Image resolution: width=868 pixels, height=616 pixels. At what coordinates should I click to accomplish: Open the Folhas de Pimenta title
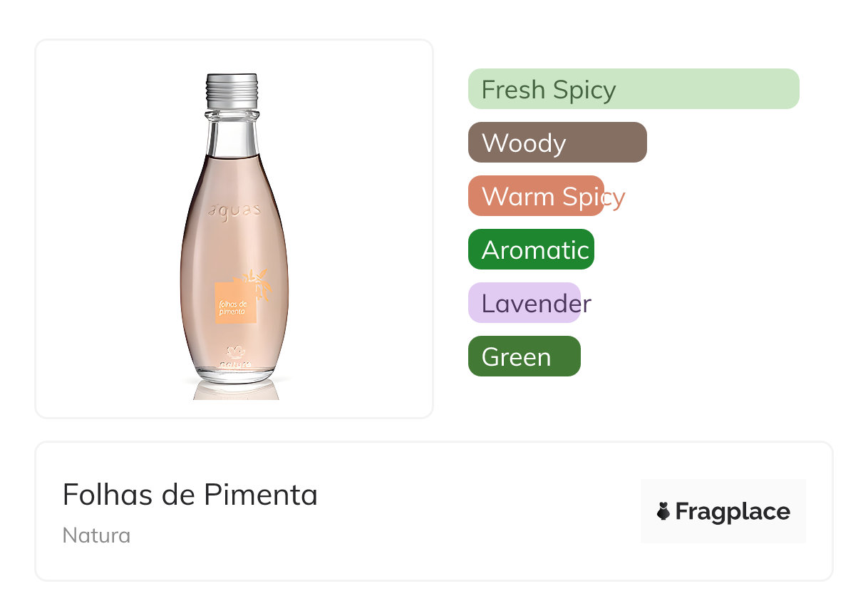pyautogui.click(x=190, y=494)
